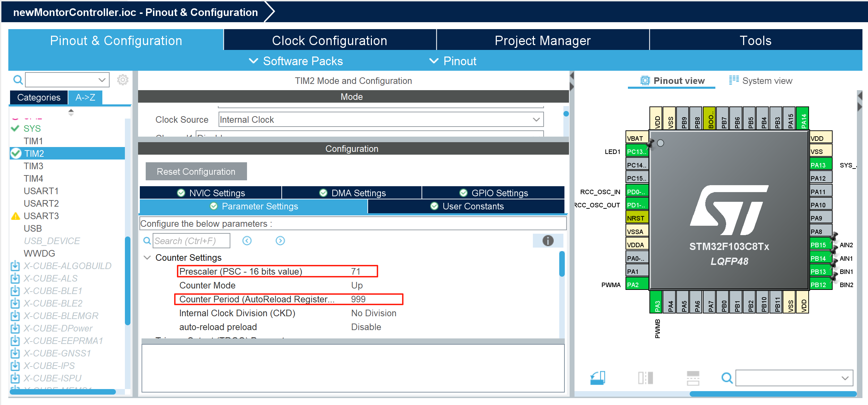Click the peripheral search magnifier icon
Screen dimensions: 868x405
pyautogui.click(x=18, y=80)
